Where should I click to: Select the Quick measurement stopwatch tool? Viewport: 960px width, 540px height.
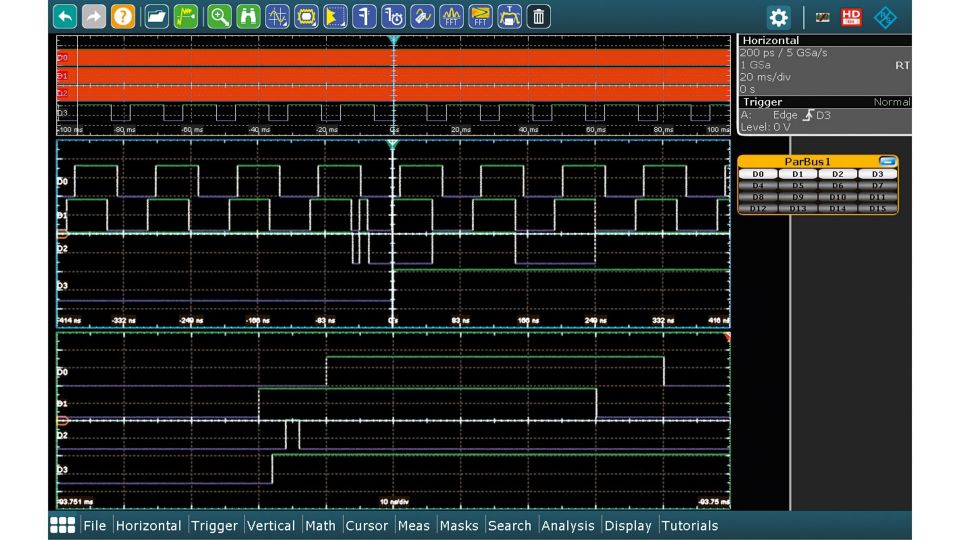(393, 17)
